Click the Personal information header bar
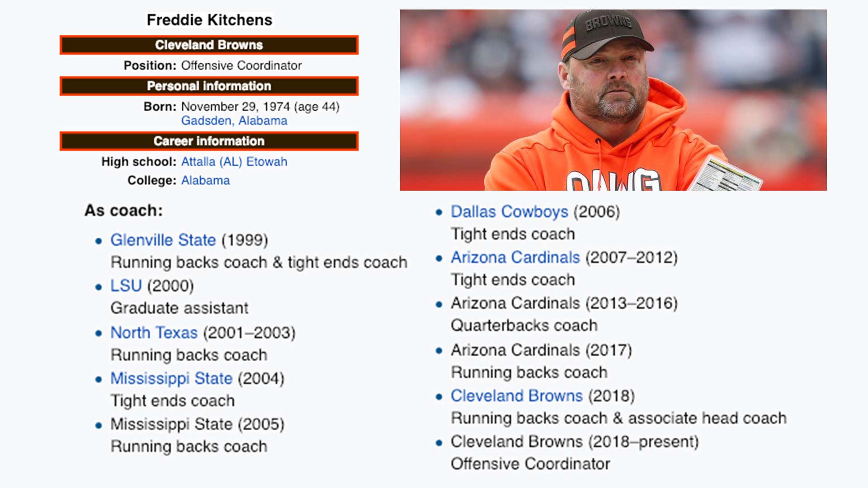Viewport: 868px width, 488px height. point(209,86)
